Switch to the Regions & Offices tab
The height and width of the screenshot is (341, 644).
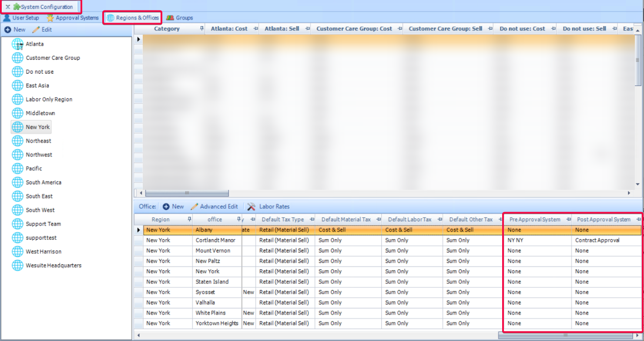(132, 18)
